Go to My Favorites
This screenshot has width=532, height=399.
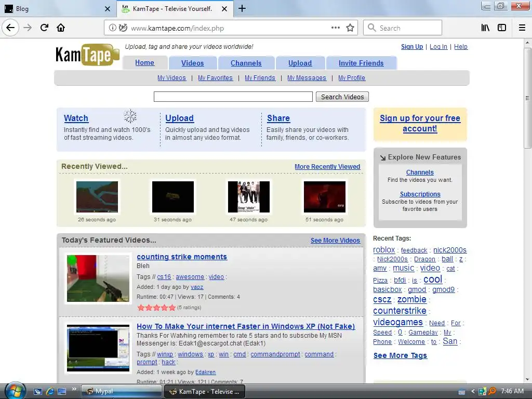coord(215,78)
